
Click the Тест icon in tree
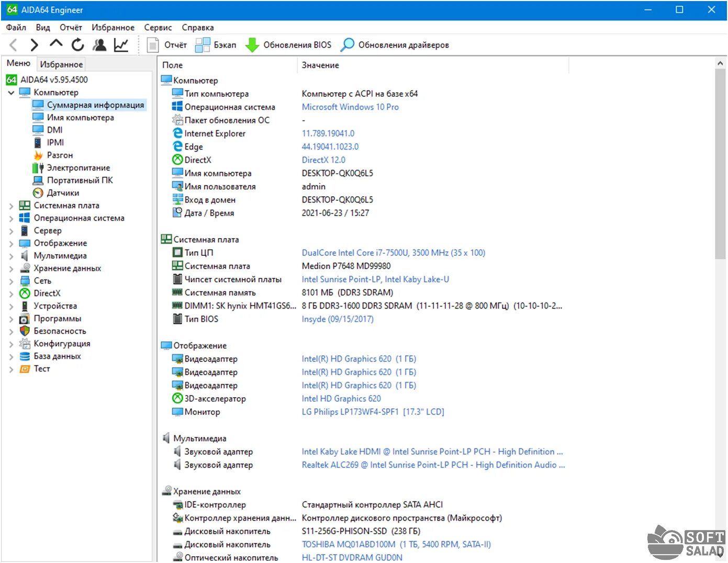[25, 369]
